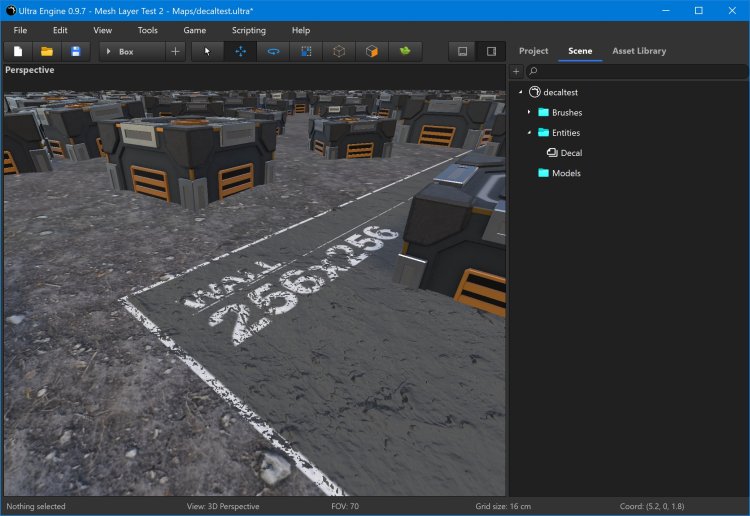This screenshot has width=750, height=516.
Task: Activate the scale tool
Action: [x=306, y=51]
